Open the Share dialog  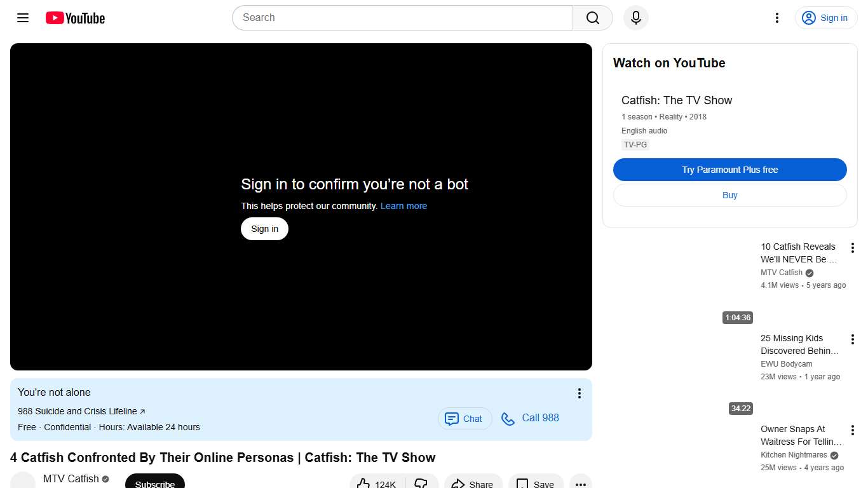tap(473, 483)
